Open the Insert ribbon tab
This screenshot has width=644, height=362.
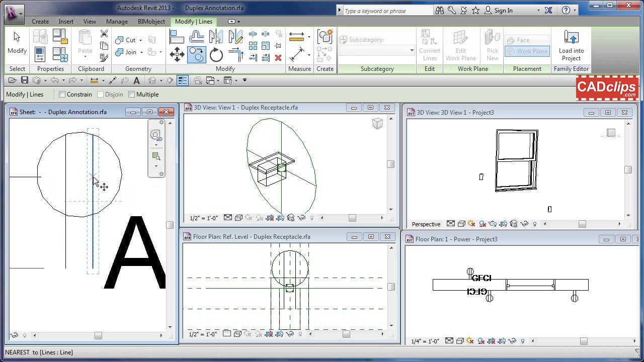pos(66,22)
